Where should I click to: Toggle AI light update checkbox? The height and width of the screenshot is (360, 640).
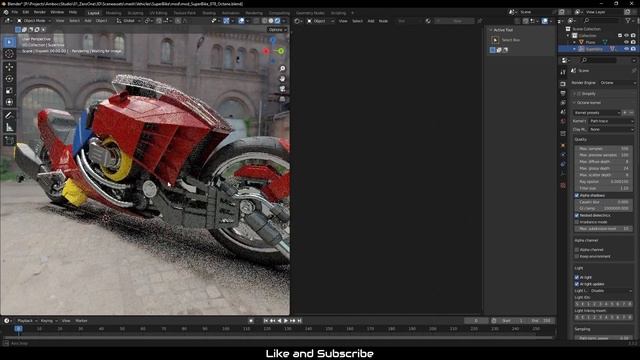point(577,284)
